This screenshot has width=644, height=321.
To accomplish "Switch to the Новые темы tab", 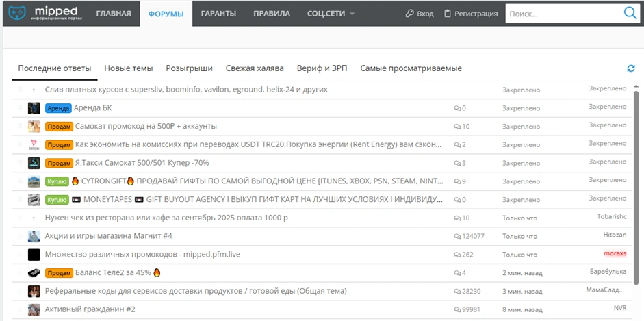I will coord(129,68).
